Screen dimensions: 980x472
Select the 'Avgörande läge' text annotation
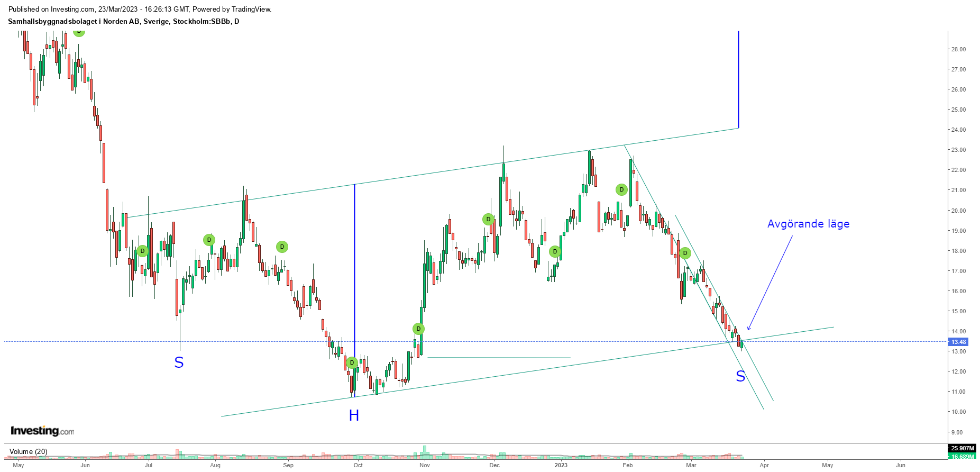[x=808, y=224]
